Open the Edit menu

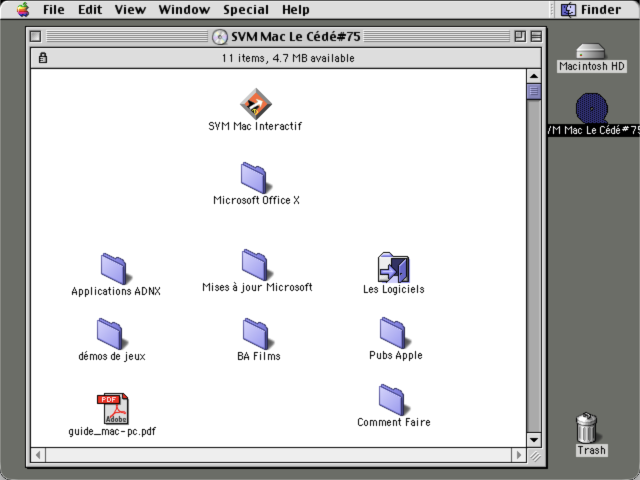coord(90,9)
